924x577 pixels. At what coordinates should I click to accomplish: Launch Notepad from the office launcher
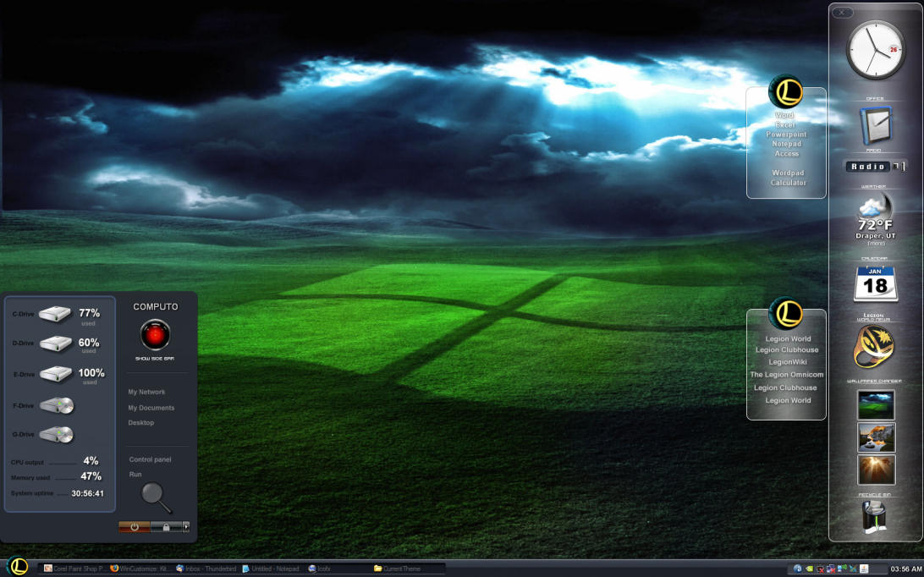tap(787, 144)
